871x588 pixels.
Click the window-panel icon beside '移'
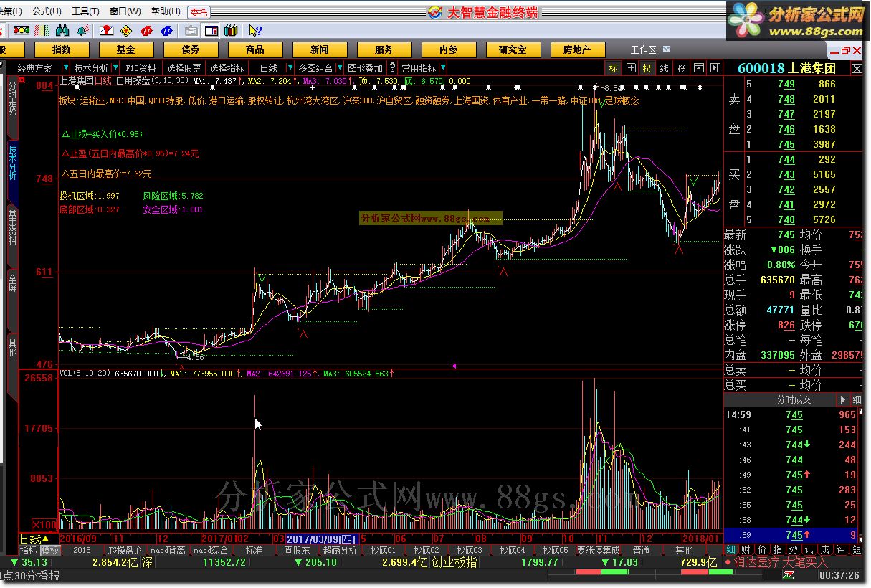tap(698, 68)
